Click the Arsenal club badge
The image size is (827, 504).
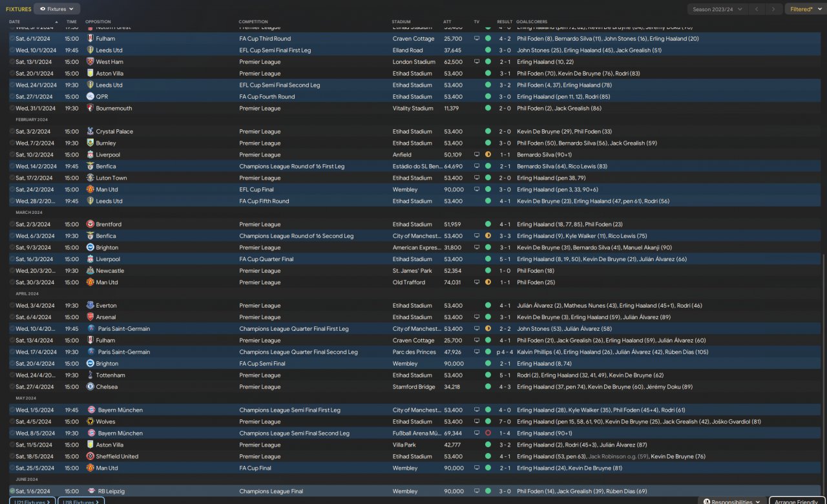[90, 317]
